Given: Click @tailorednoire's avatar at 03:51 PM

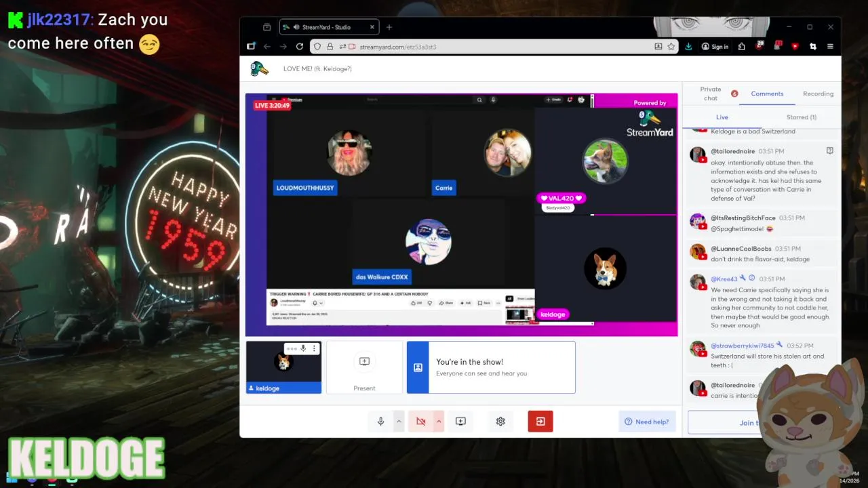Looking at the screenshot, I should (697, 154).
